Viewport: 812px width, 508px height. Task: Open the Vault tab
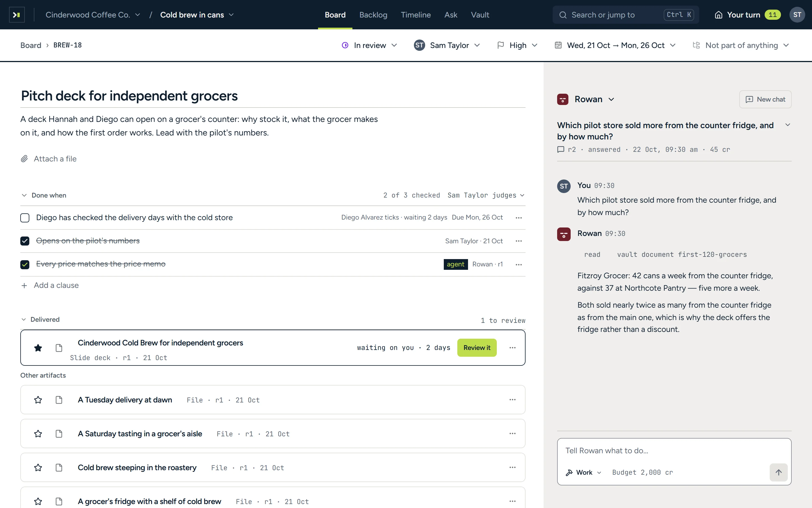(480, 15)
